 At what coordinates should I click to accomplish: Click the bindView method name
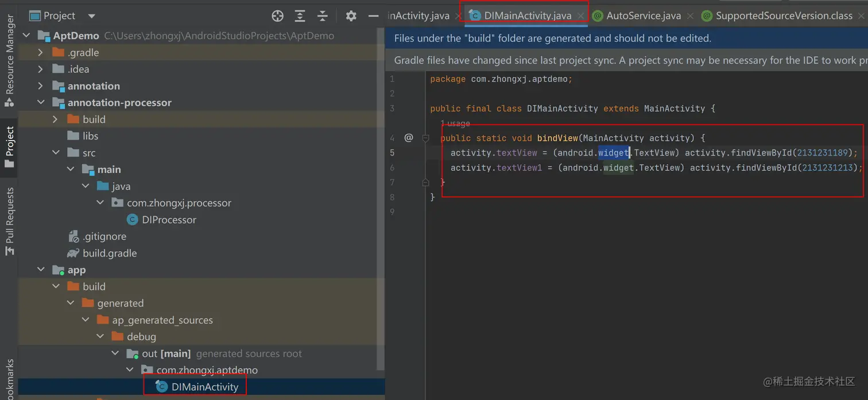[557, 138]
